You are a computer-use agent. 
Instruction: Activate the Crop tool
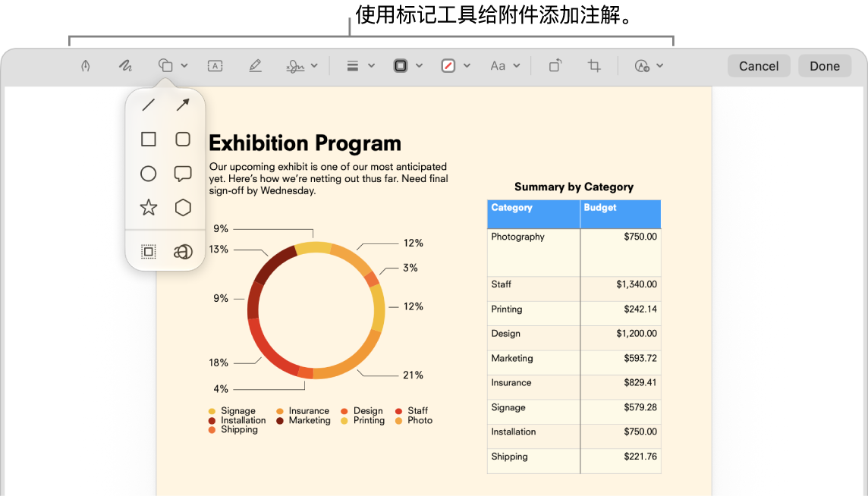tap(594, 66)
